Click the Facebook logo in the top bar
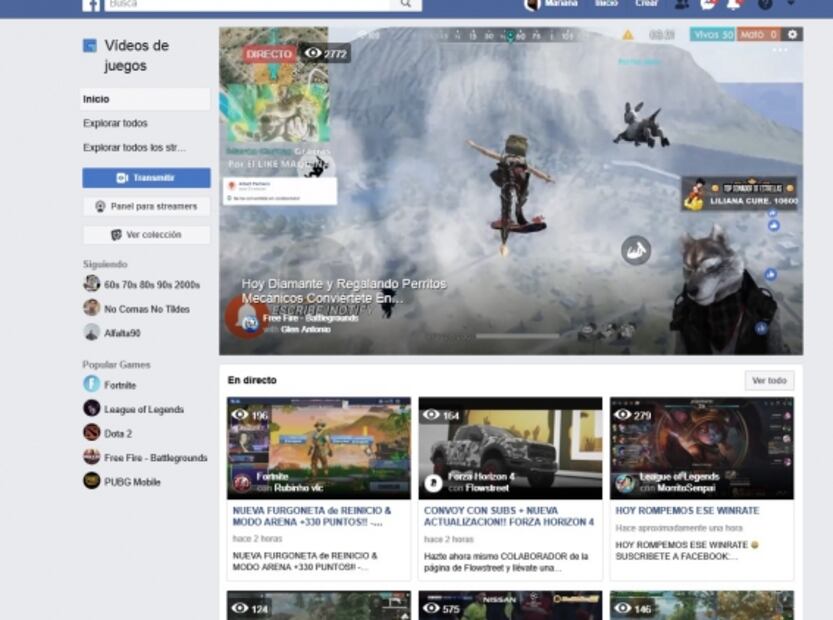This screenshot has height=620, width=833. pyautogui.click(x=91, y=4)
